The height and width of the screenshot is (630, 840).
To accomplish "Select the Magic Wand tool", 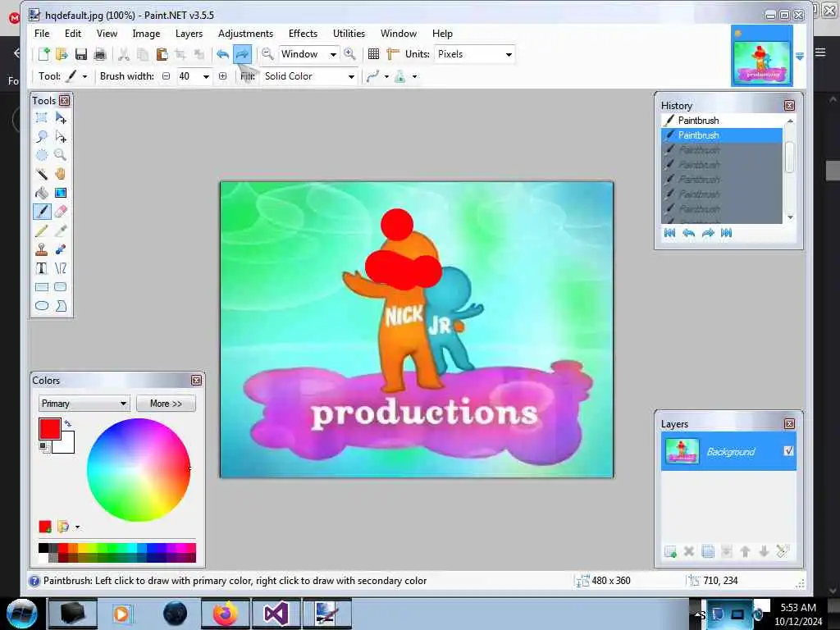I will (x=41, y=174).
